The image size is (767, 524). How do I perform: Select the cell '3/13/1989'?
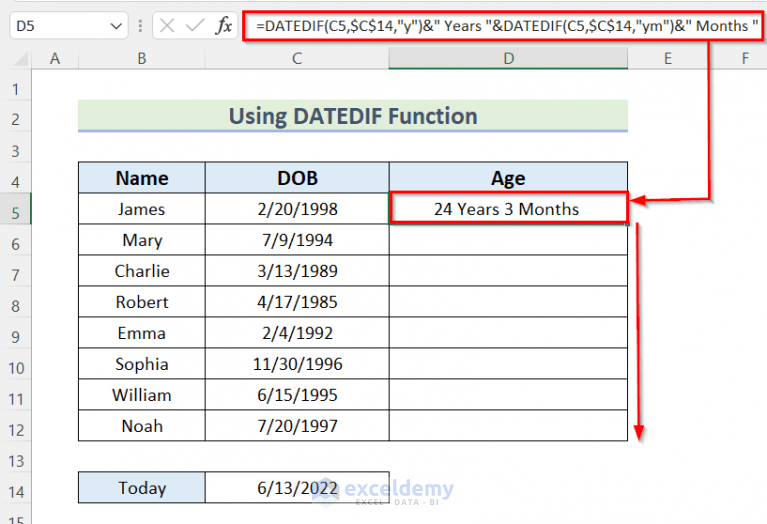click(x=297, y=271)
